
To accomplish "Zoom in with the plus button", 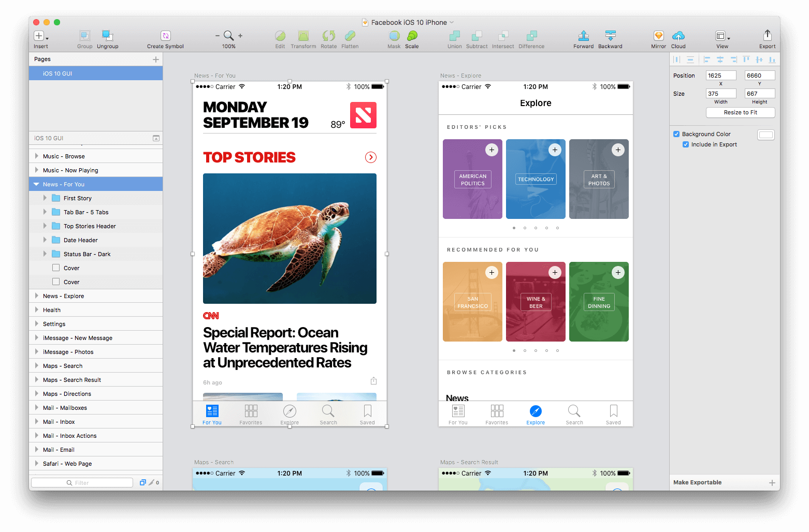I will click(x=240, y=36).
